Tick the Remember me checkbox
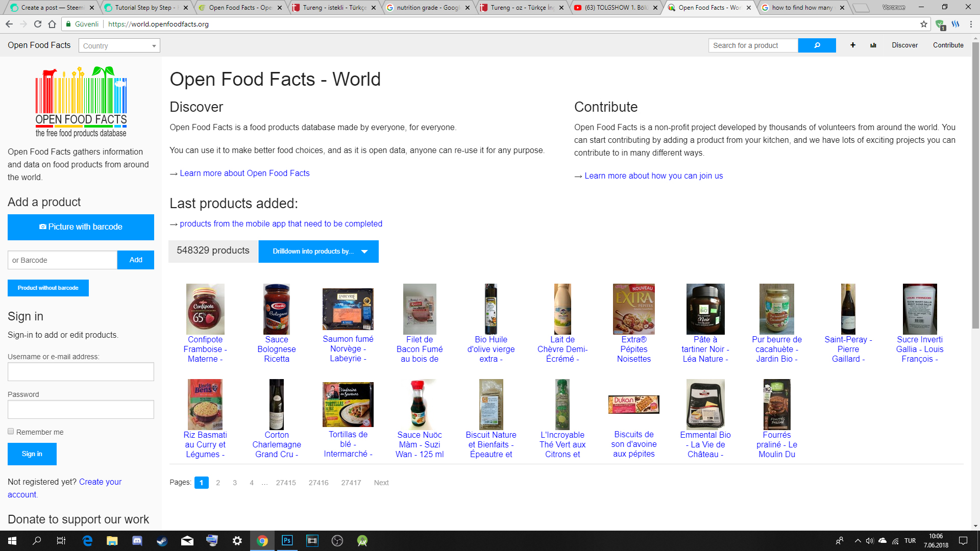 (11, 432)
